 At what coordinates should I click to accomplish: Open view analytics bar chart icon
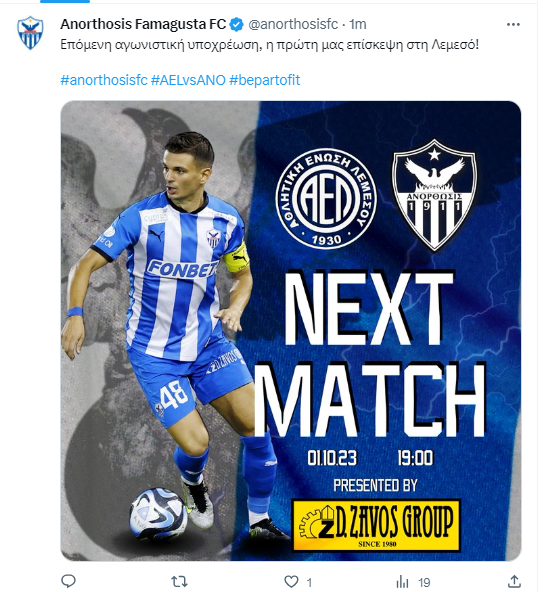(x=403, y=582)
